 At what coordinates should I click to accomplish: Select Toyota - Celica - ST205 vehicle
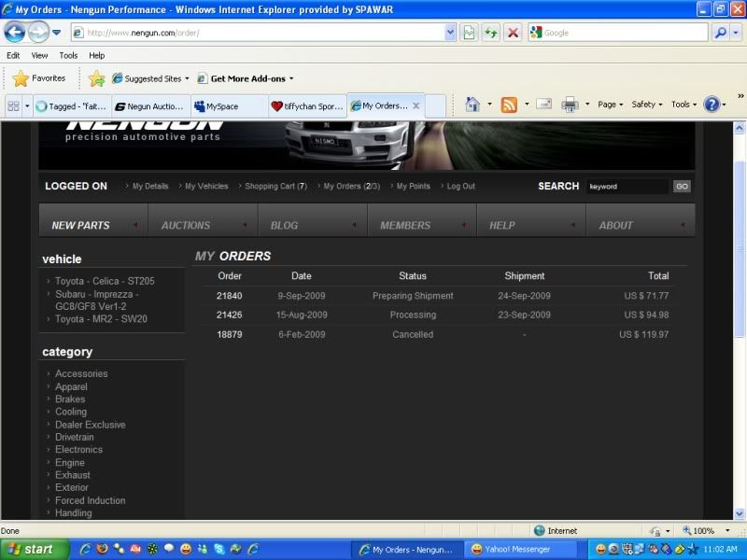[x=105, y=281]
